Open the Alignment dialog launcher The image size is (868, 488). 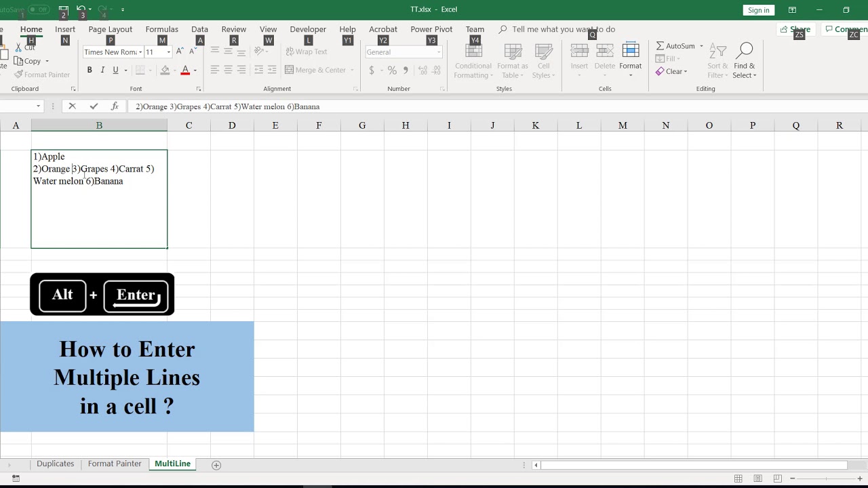(x=356, y=89)
